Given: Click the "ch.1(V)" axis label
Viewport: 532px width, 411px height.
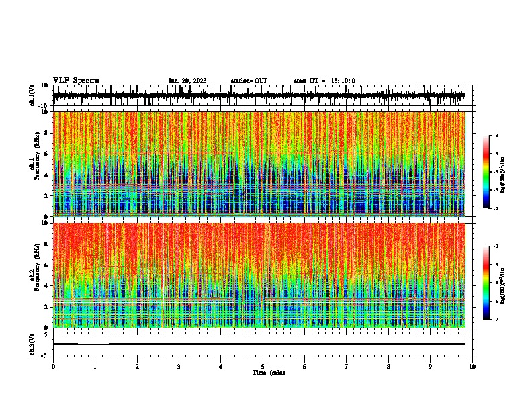Looking at the screenshot, I should [32, 95].
